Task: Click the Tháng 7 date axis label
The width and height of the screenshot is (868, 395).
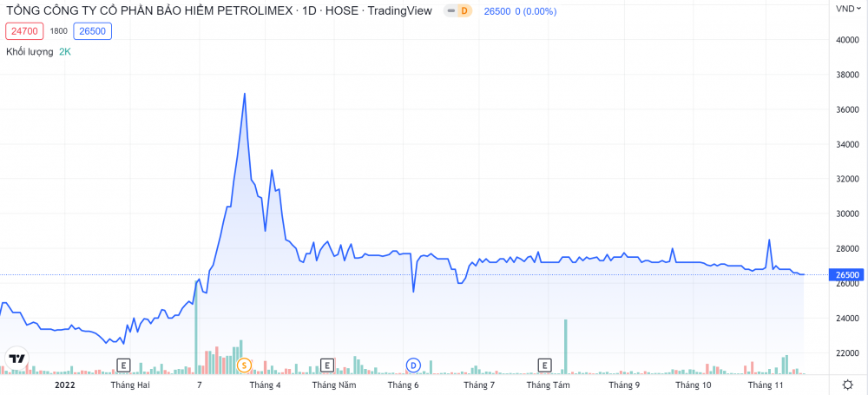Action: coord(479,385)
